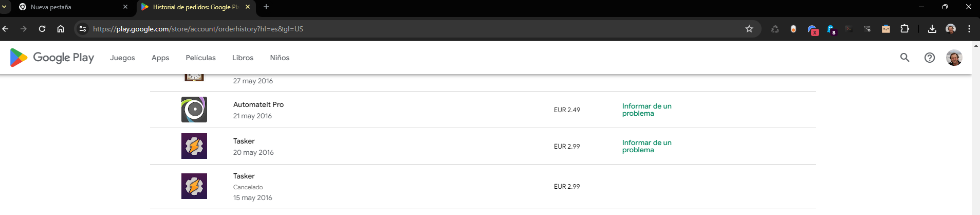980x215 pixels.
Task: Open the Google Play help icon
Action: click(x=930, y=58)
